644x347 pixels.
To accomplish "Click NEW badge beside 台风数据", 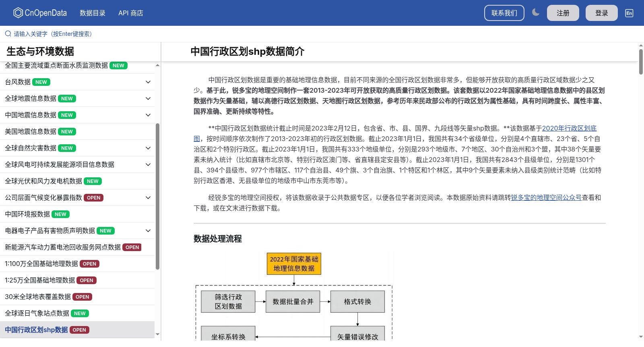I will tap(41, 82).
